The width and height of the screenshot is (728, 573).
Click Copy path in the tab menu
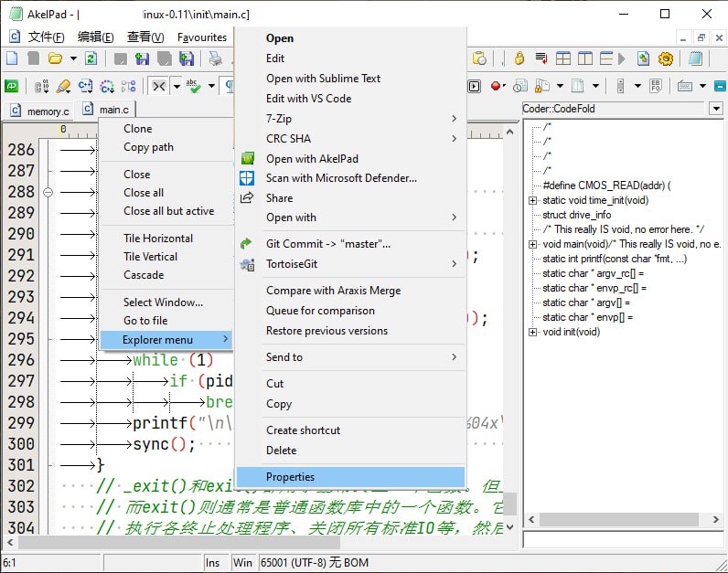[x=148, y=147]
